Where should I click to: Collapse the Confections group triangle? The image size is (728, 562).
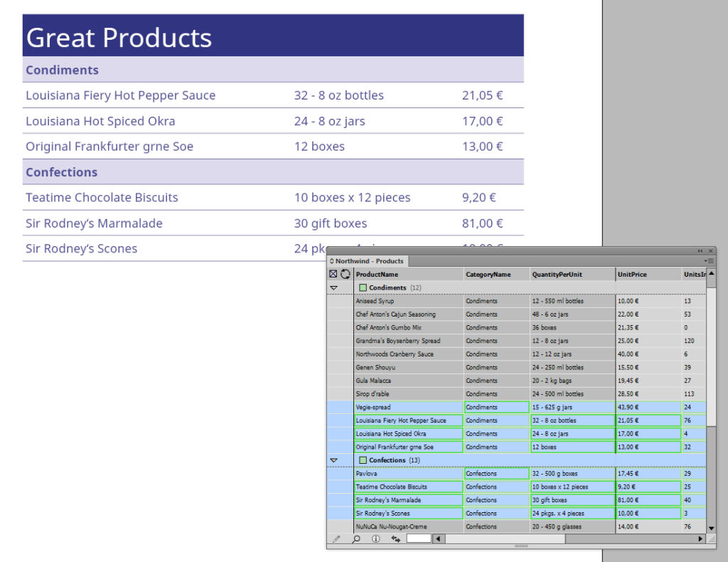333,460
